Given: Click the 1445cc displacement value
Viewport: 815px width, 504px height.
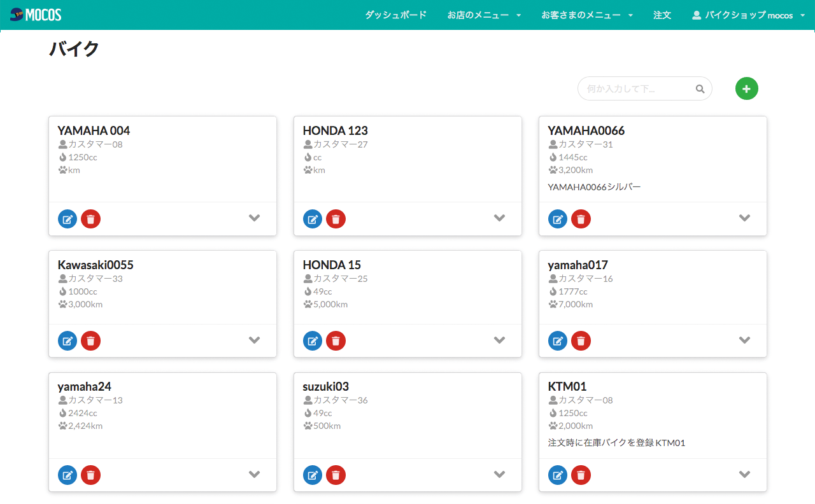Looking at the screenshot, I should pos(573,157).
